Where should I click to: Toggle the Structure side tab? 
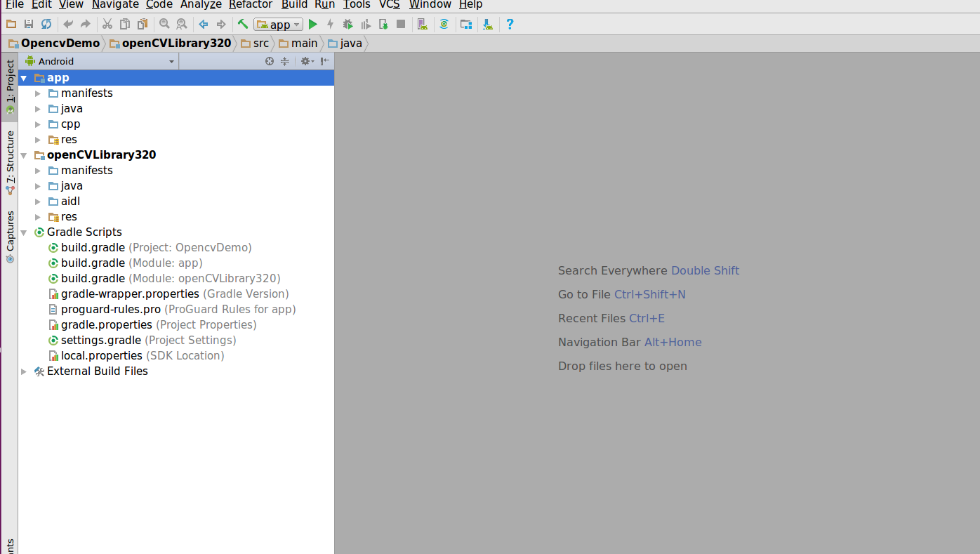coord(10,163)
